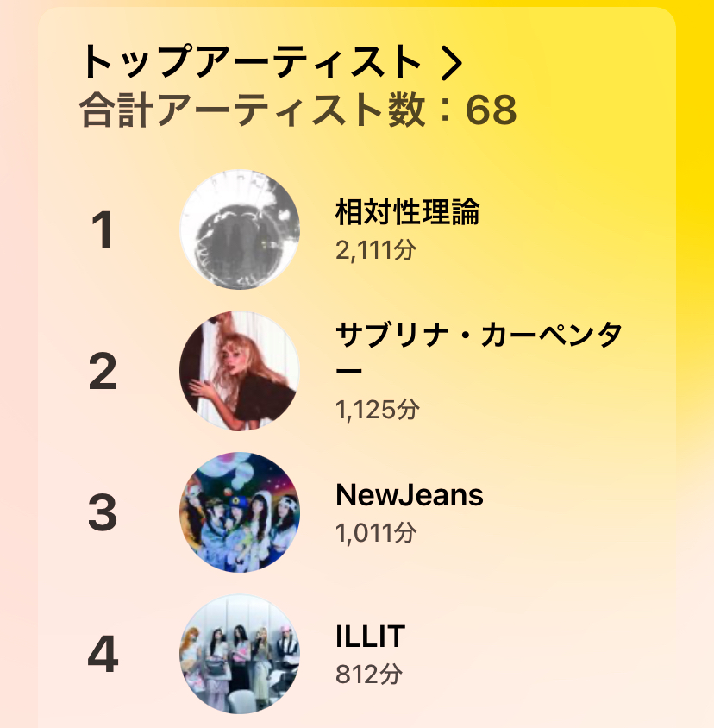This screenshot has height=728, width=714.
Task: Select the ILLIT artist name
Action: (x=370, y=637)
